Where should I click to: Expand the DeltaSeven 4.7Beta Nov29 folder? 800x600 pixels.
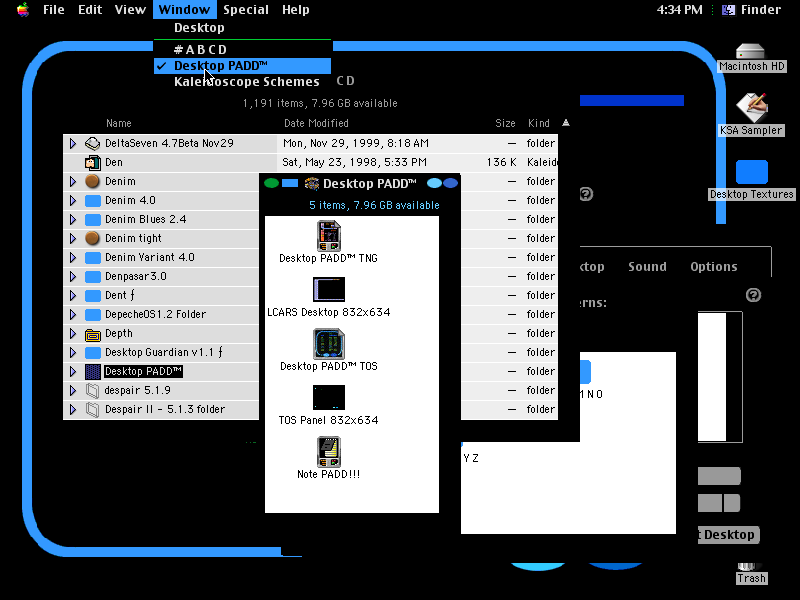(x=73, y=143)
